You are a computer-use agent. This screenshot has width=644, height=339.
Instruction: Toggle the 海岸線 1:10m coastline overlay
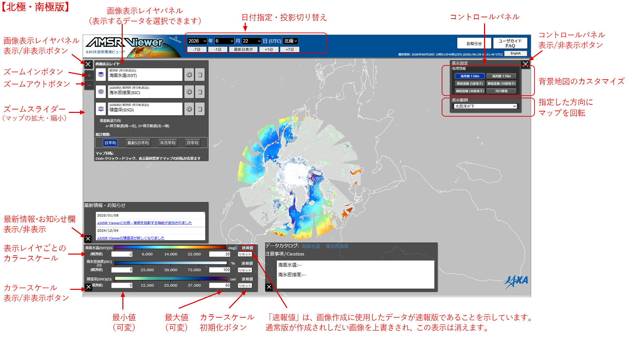tap(501, 76)
